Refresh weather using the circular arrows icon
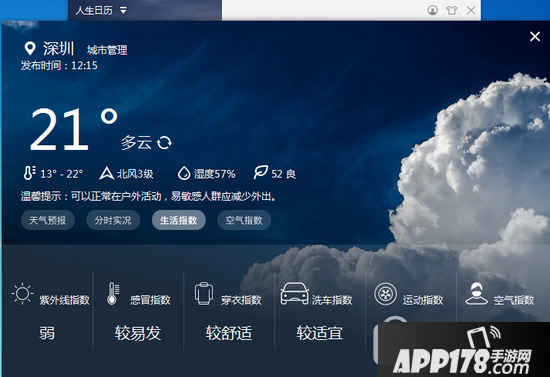Viewport: 550px width, 377px height. 164,143
